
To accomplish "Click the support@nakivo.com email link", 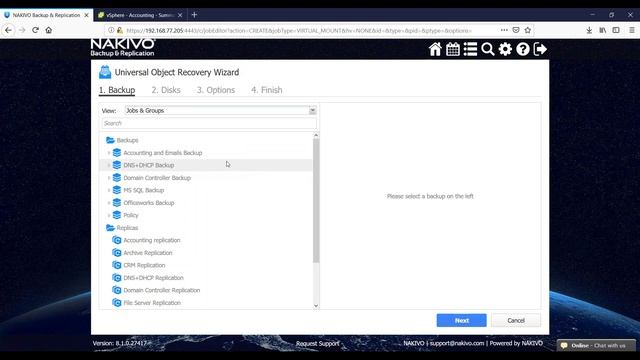I will (457, 343).
